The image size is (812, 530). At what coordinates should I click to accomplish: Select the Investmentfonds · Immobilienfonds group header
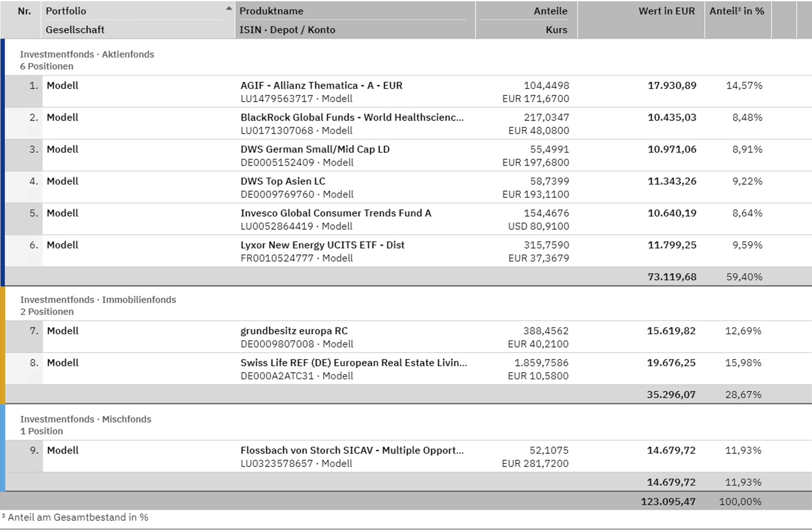pos(98,300)
